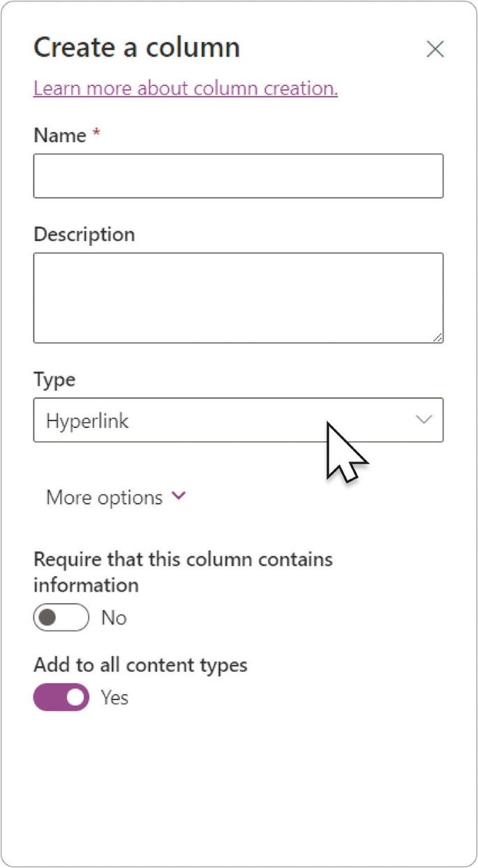
Task: Click the Yes label beside content types toggle
Action: pos(114,697)
